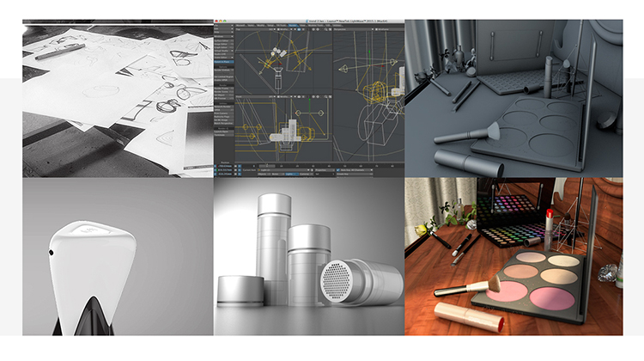Open the Windows dropdown menu
The height and width of the screenshot is (361, 644).
(223, 37)
